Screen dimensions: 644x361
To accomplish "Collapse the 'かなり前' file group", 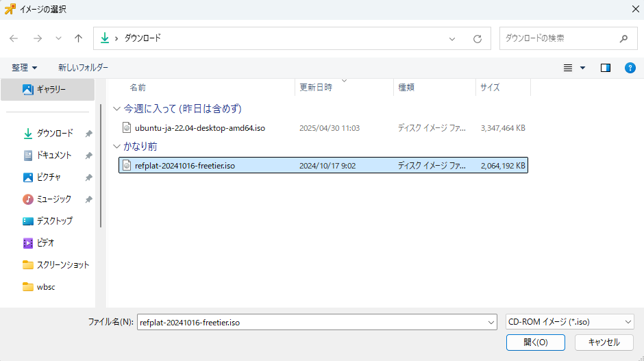I will tap(116, 147).
